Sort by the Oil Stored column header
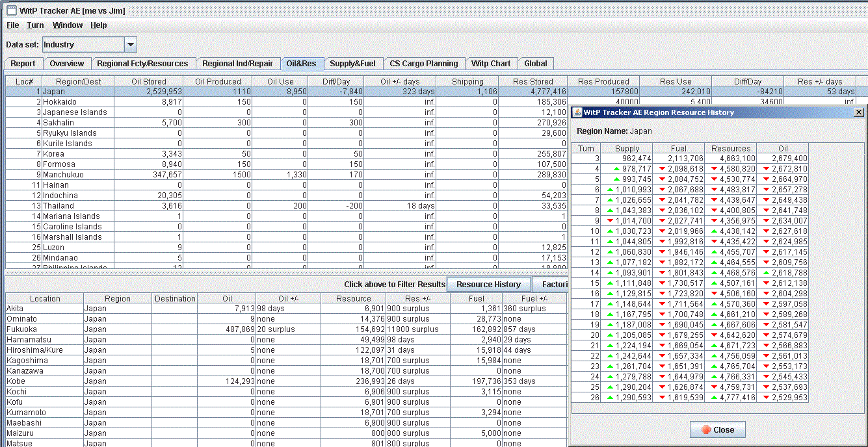The height and width of the screenshot is (447, 868). [149, 82]
